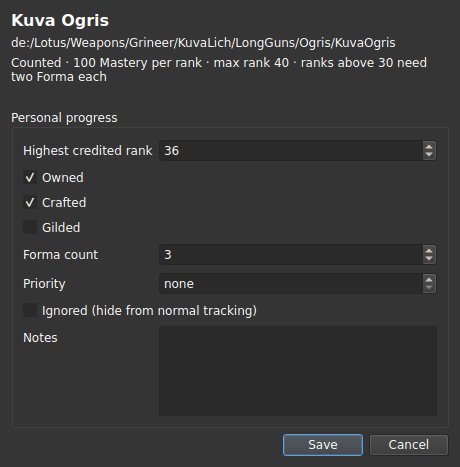The height and width of the screenshot is (467, 460).
Task: Click the Priority label
Action: [44, 284]
